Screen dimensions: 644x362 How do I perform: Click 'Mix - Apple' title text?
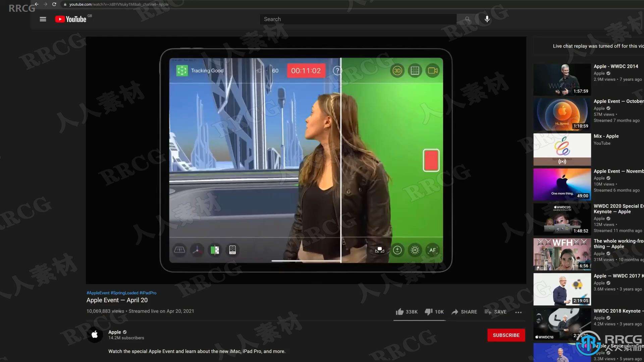point(606,136)
